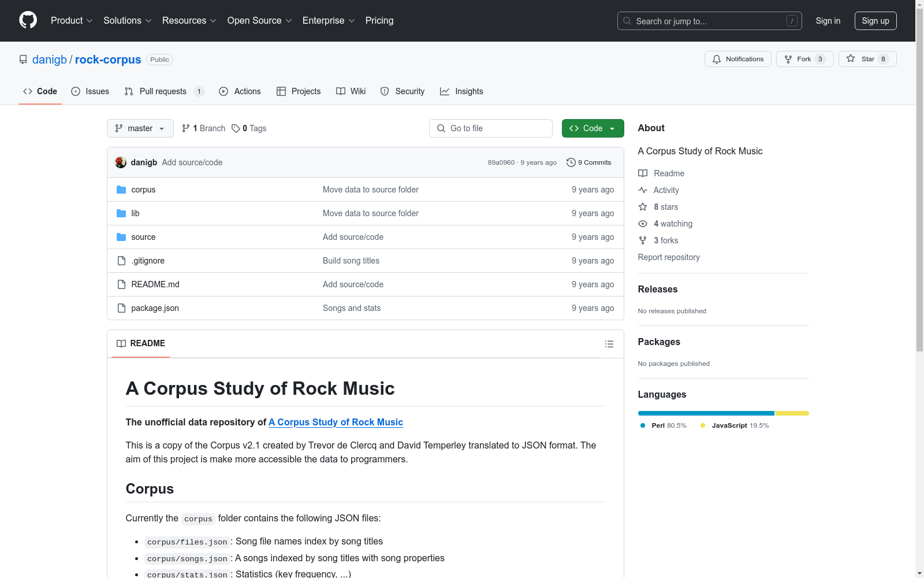Open the Releases heading link

pyautogui.click(x=658, y=290)
